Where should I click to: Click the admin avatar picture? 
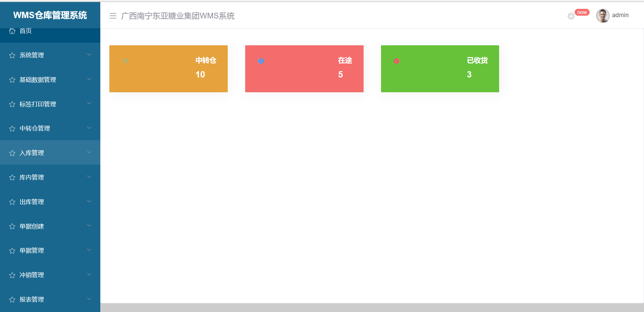tap(603, 15)
